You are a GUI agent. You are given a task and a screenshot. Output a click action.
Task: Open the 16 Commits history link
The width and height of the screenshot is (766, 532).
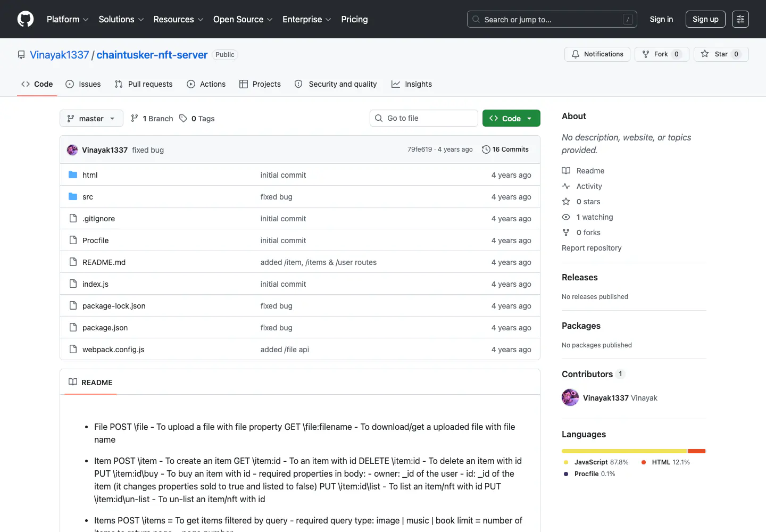pyautogui.click(x=505, y=149)
